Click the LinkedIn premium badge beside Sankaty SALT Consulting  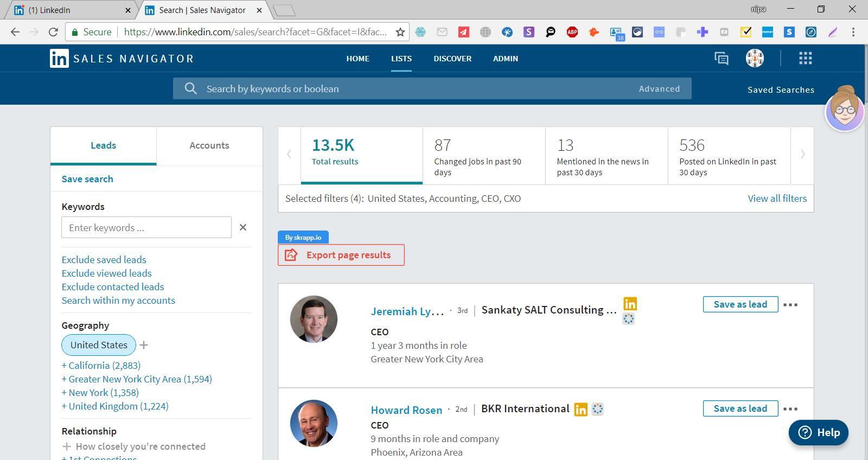pyautogui.click(x=630, y=304)
